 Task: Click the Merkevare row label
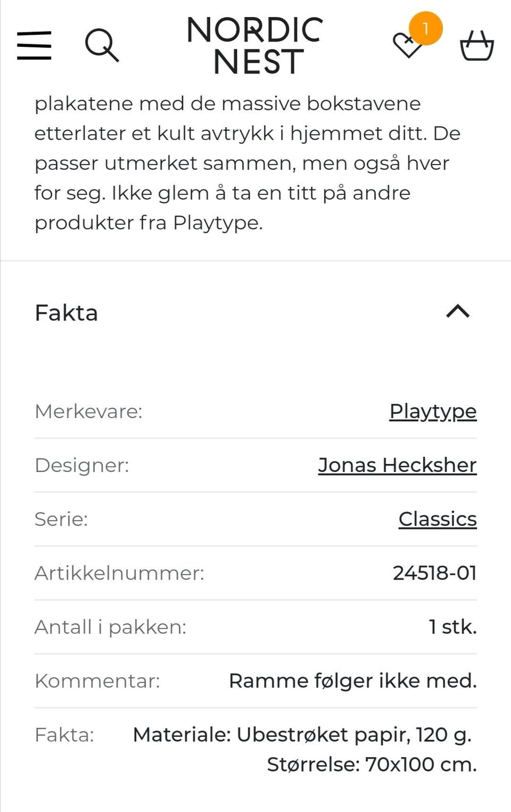point(88,411)
